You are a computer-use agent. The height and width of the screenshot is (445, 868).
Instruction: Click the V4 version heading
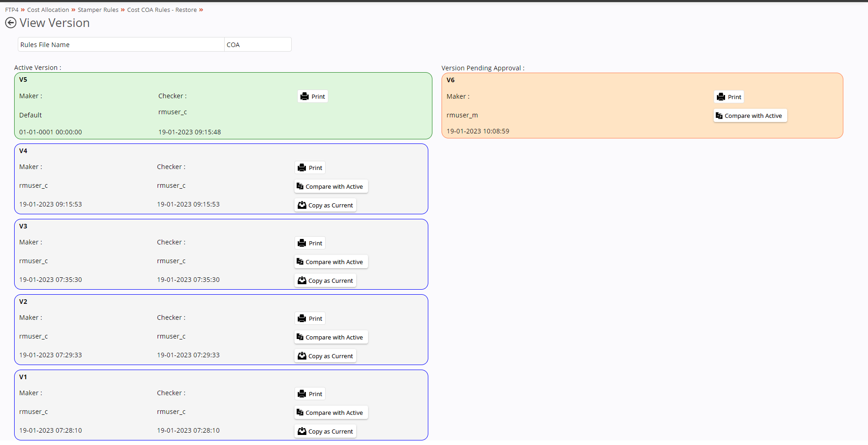tap(23, 151)
